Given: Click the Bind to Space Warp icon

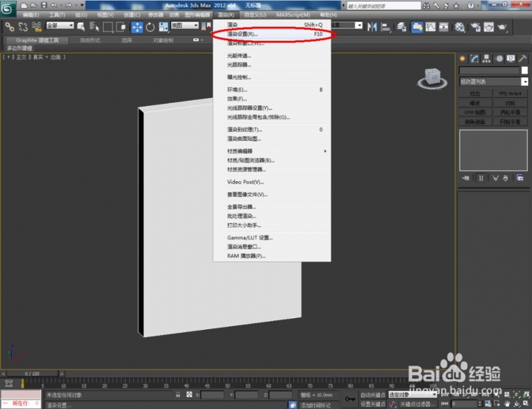Looking at the screenshot, I should coord(36,27).
